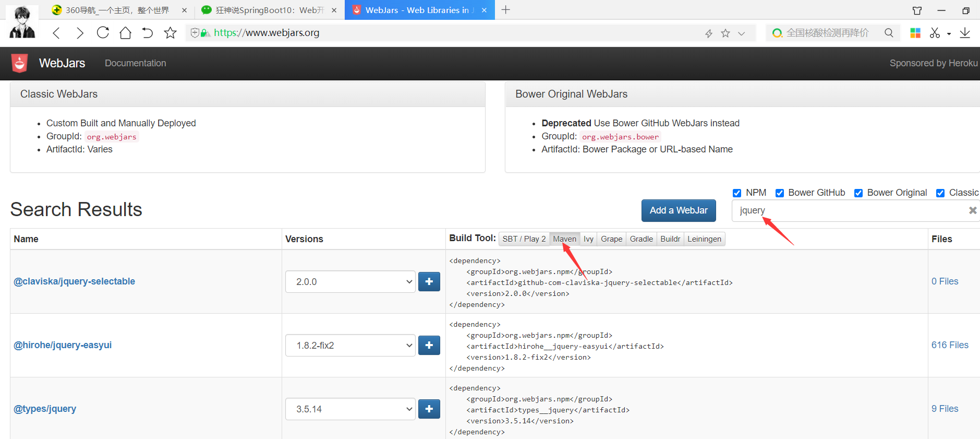Click the WebJars brand title
The height and width of the screenshot is (439, 980).
[x=62, y=63]
